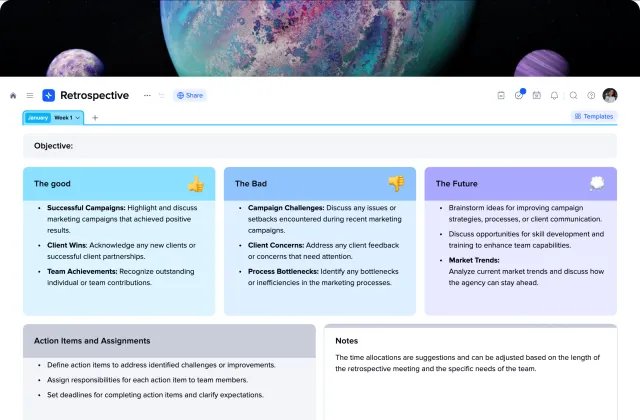640x420 pixels.
Task: Expand the Week 1 dropdown chevron
Action: [78, 118]
